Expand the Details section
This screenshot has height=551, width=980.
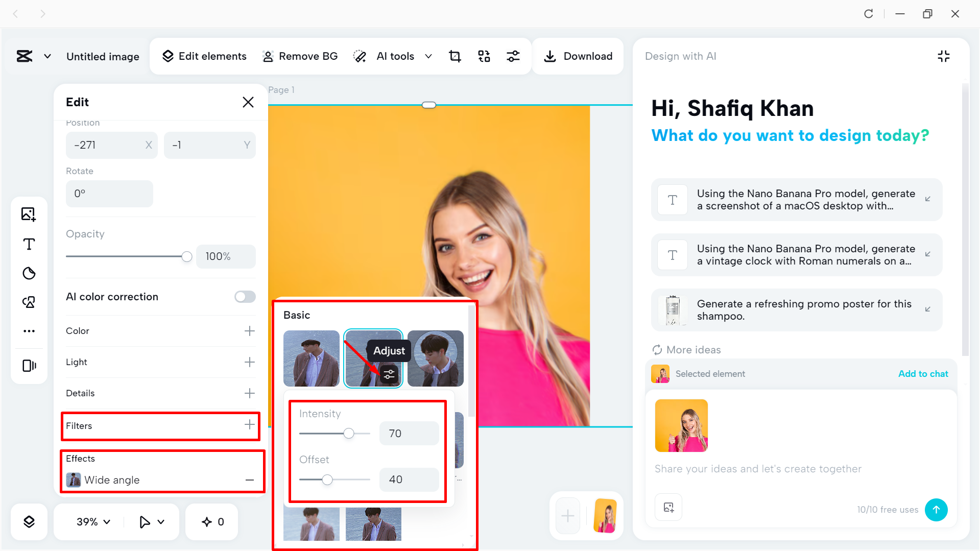coord(249,393)
